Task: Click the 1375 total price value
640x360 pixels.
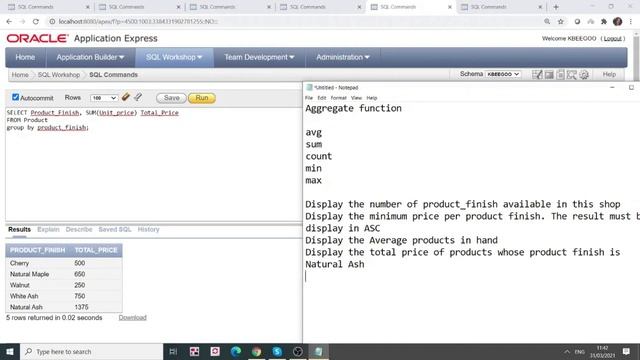Action: tap(81, 307)
